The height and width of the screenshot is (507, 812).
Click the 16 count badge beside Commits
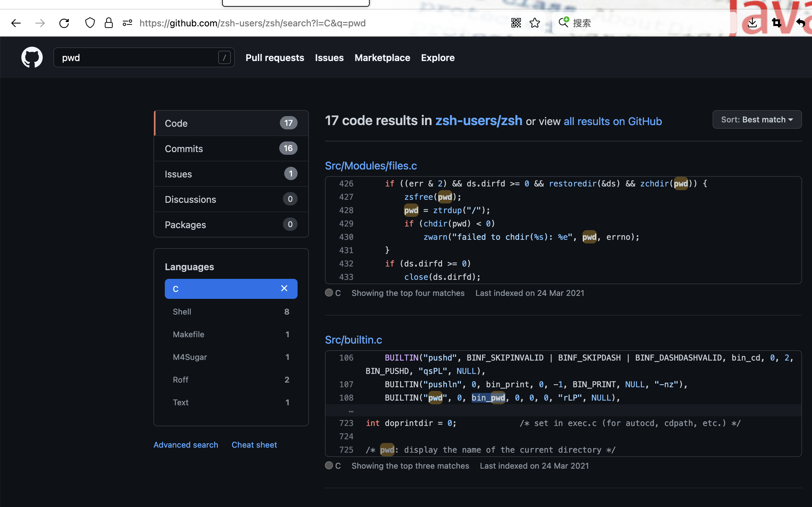click(288, 148)
